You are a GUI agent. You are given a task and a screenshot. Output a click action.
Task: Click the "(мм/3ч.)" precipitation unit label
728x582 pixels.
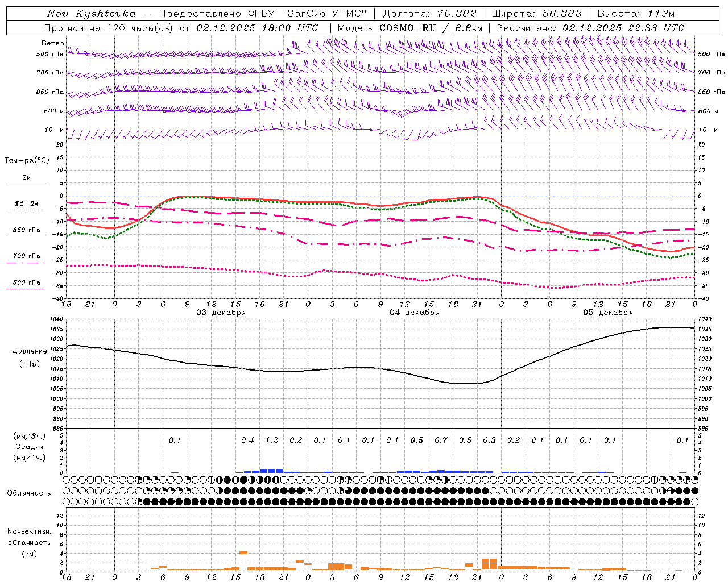[x=30, y=436]
